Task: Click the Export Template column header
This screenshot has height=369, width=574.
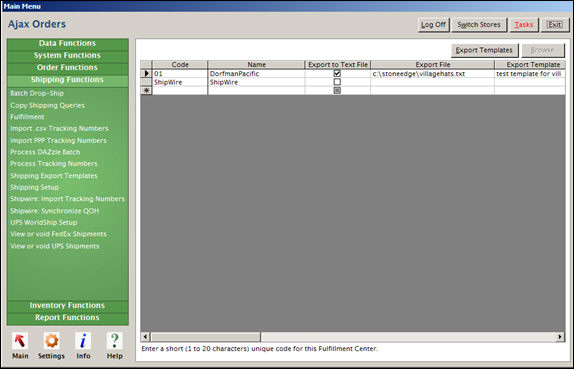Action: point(530,65)
